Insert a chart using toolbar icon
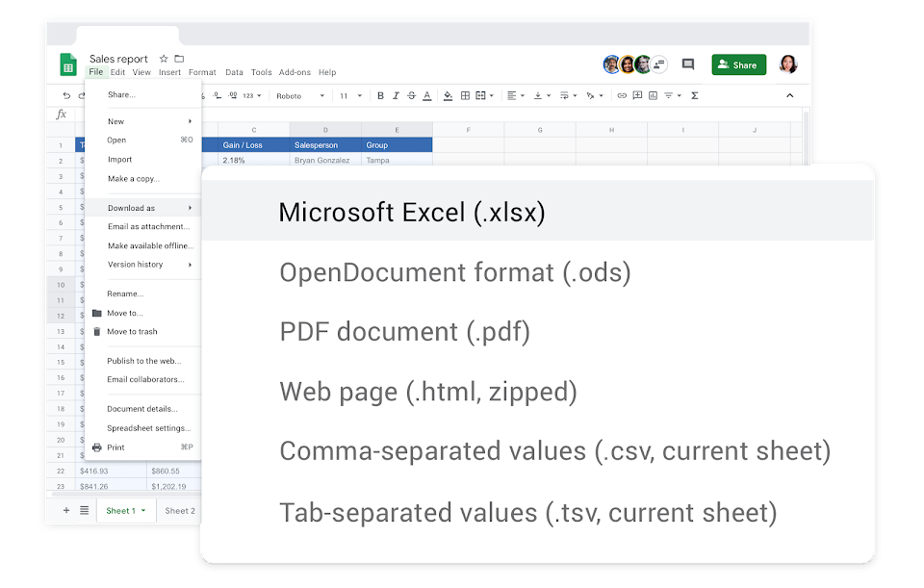 (x=653, y=96)
